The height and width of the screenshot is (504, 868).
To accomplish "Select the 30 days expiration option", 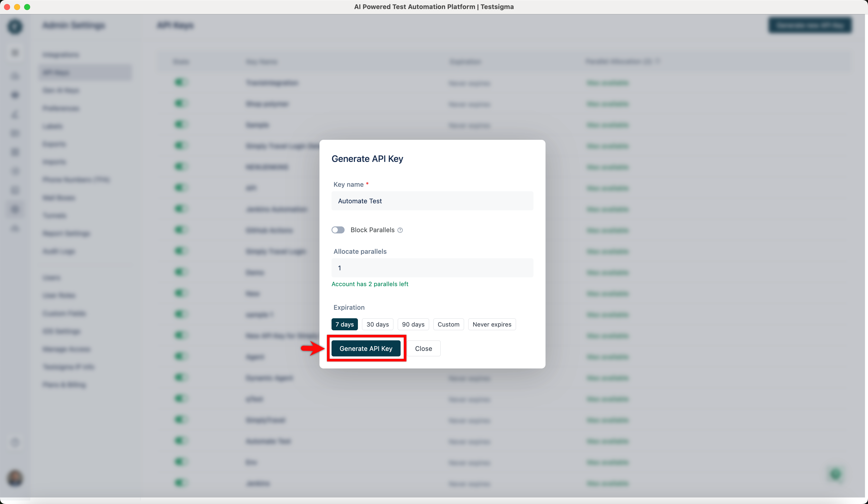I will click(377, 324).
